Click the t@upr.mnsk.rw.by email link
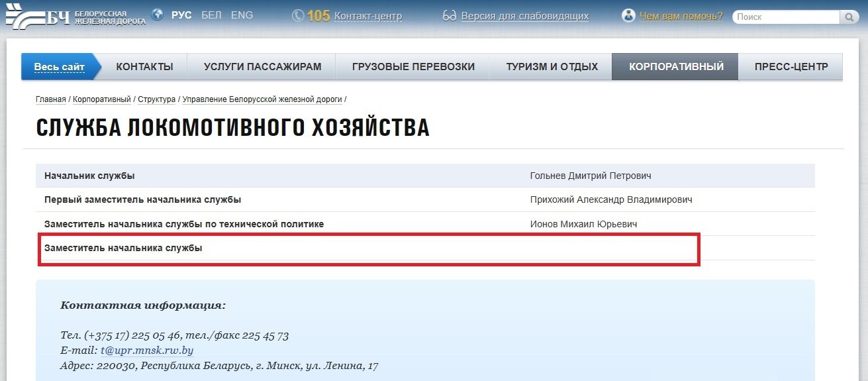868x381 pixels. (147, 351)
